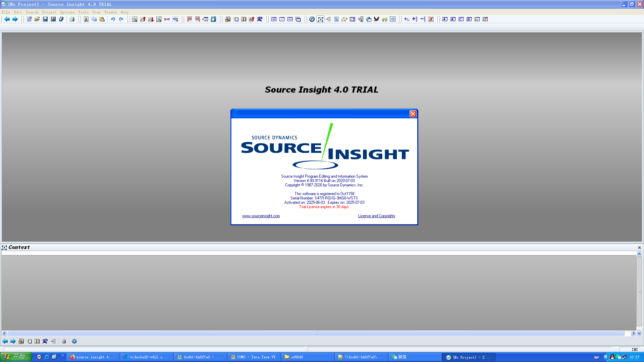Lock the Context window with padlock icon
The height and width of the screenshot is (362, 644).
click(64, 341)
